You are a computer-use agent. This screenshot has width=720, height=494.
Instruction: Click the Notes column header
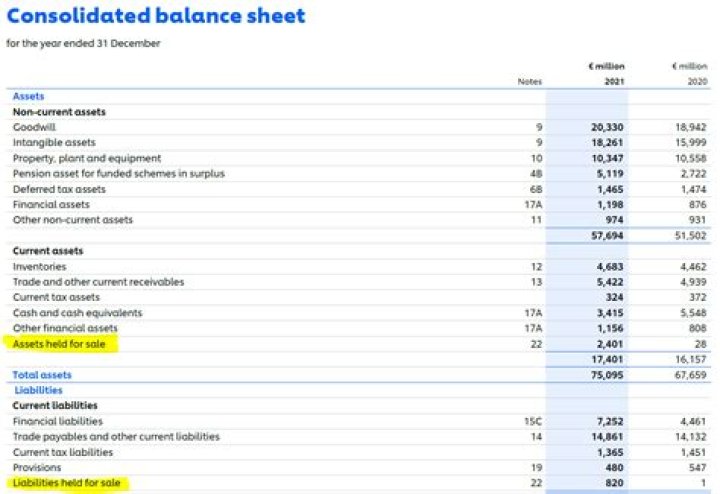point(530,82)
